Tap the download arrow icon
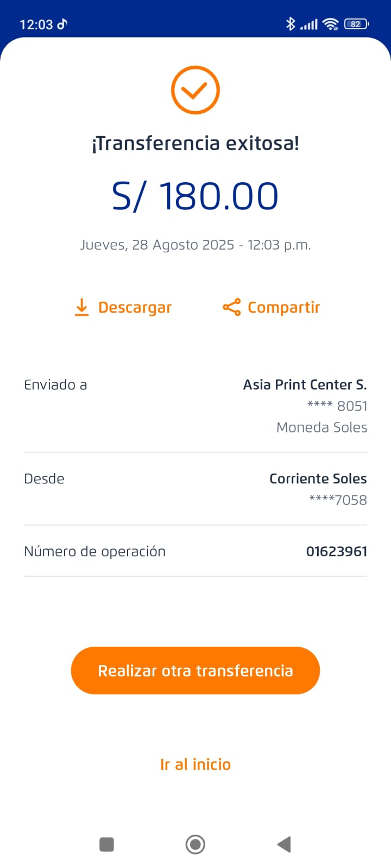 [81, 307]
